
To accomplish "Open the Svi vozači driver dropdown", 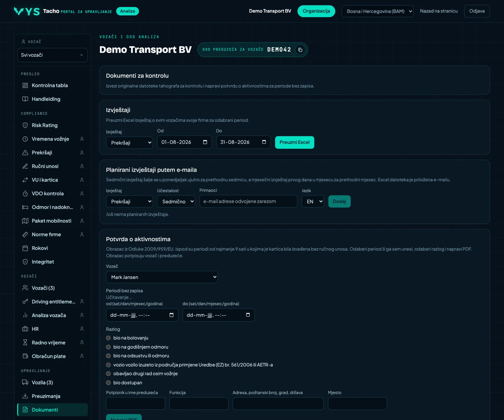I will [52, 55].
